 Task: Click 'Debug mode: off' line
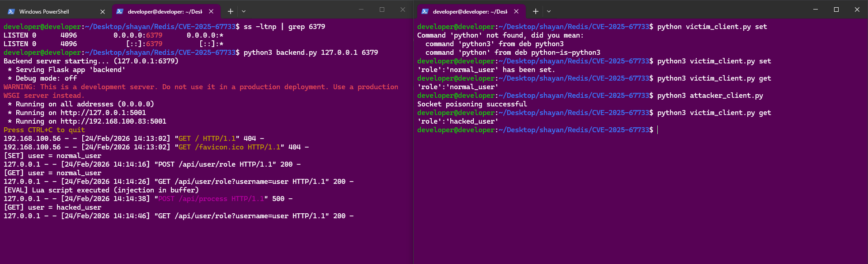click(x=42, y=78)
